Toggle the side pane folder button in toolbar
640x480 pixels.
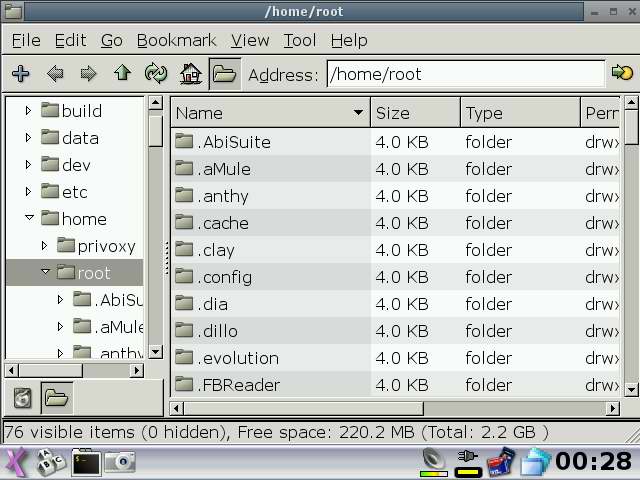pos(223,74)
